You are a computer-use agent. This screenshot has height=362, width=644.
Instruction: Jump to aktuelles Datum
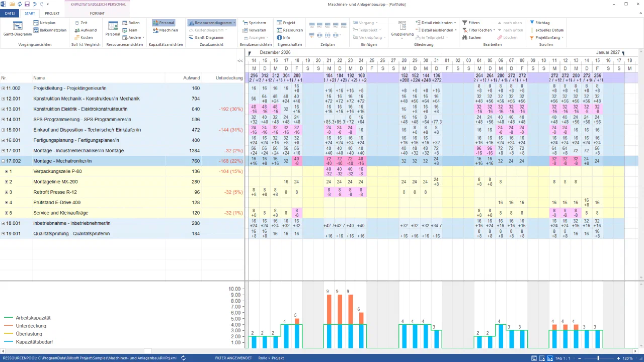pos(546,30)
